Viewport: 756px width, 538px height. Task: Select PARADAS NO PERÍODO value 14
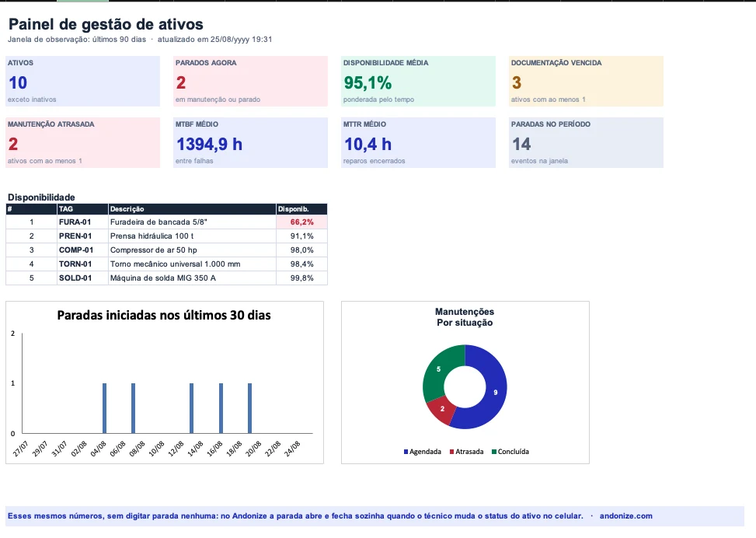[x=521, y=145]
